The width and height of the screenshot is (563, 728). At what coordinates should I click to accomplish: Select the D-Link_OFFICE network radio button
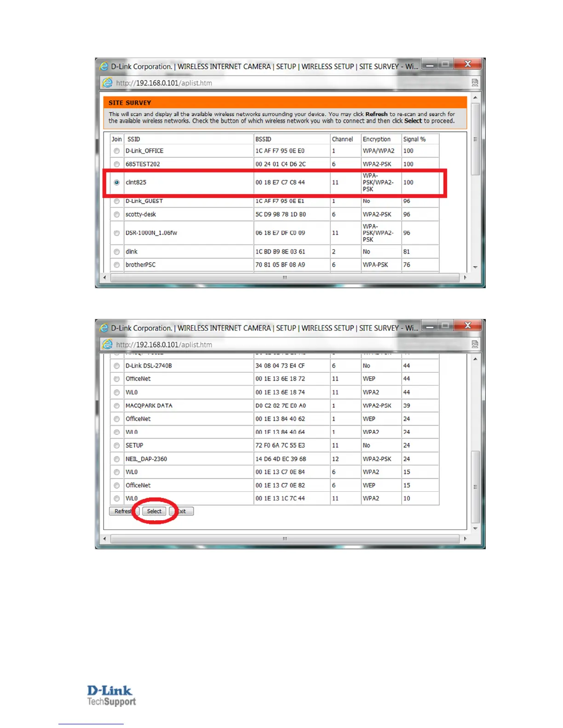[x=117, y=151]
